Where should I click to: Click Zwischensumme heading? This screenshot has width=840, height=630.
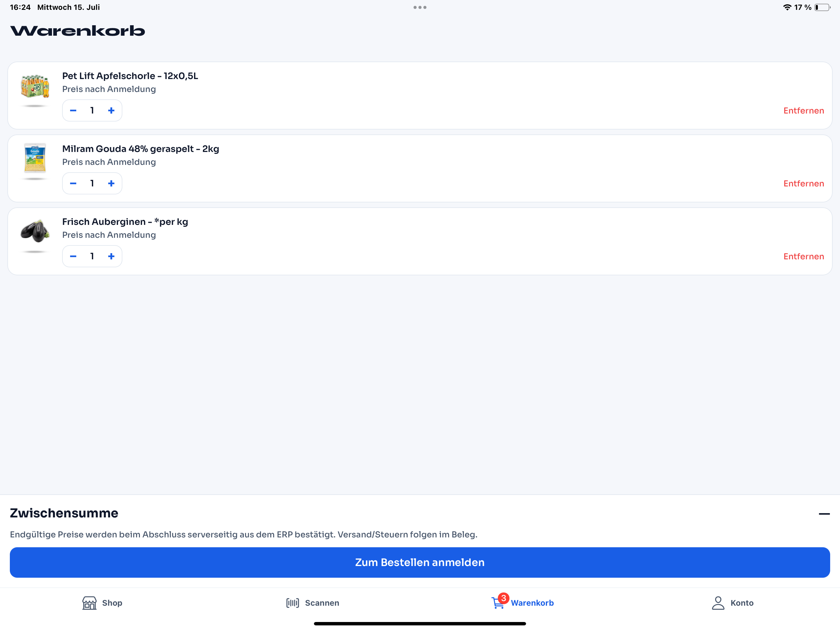coord(64,513)
